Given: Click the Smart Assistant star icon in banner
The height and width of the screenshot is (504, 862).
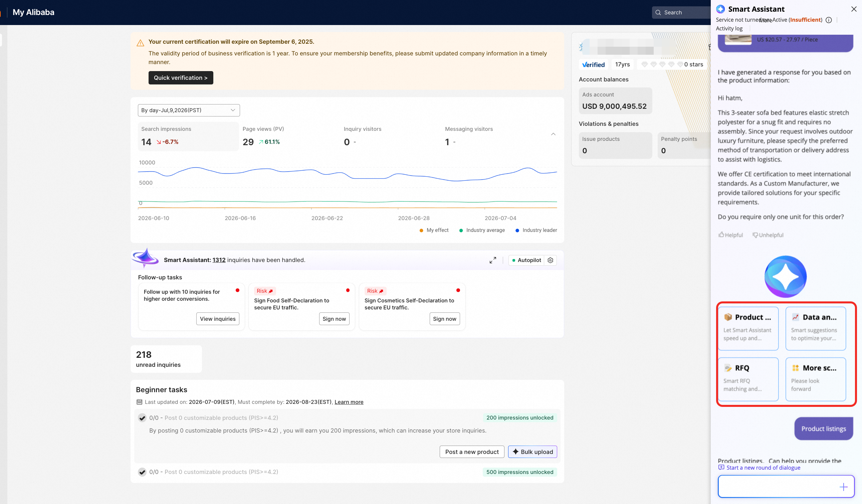Looking at the screenshot, I should tap(145, 257).
